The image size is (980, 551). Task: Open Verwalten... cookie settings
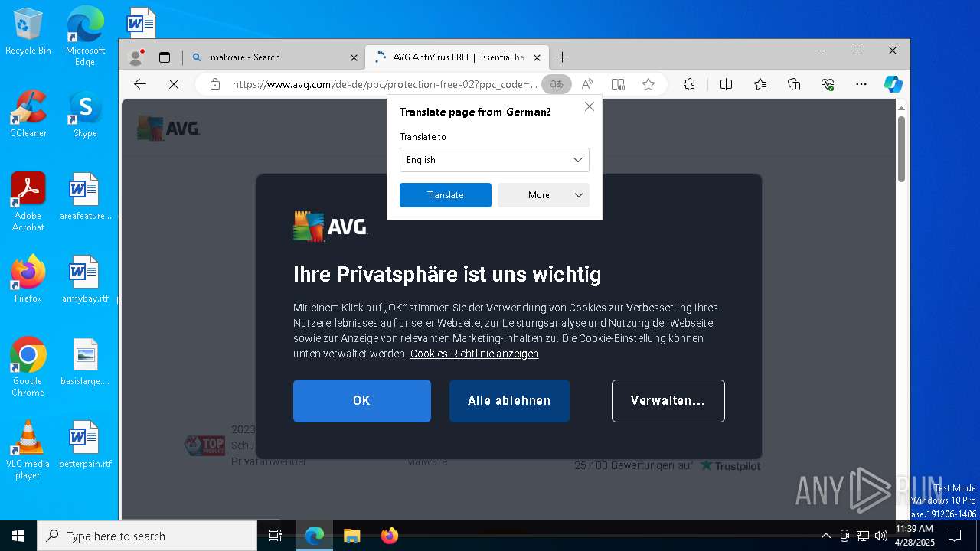668,401
